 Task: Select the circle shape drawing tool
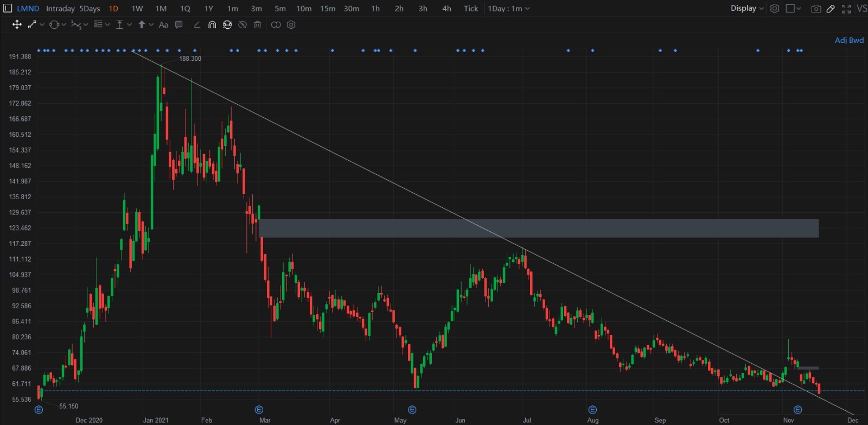coord(54,24)
